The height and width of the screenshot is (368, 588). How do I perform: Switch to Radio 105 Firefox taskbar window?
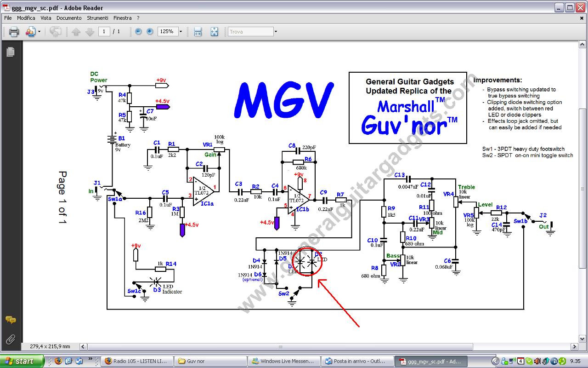click(x=137, y=361)
